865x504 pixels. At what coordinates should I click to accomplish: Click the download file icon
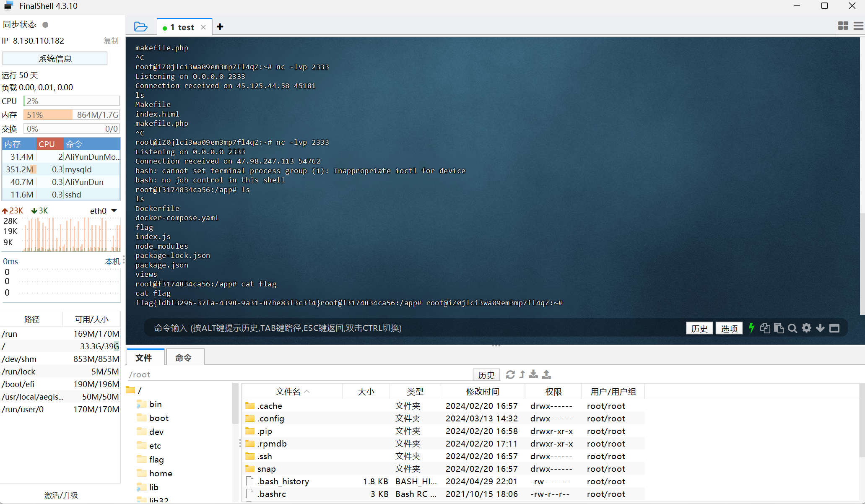533,374
